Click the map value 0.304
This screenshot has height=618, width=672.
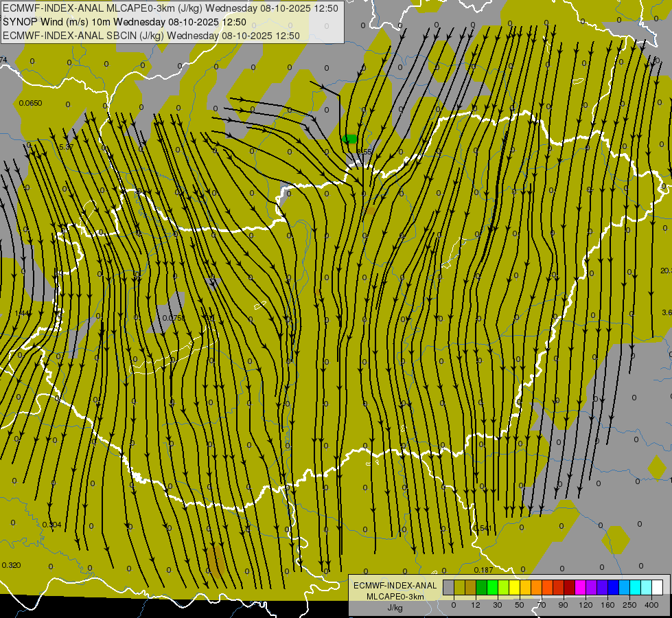[x=52, y=525]
